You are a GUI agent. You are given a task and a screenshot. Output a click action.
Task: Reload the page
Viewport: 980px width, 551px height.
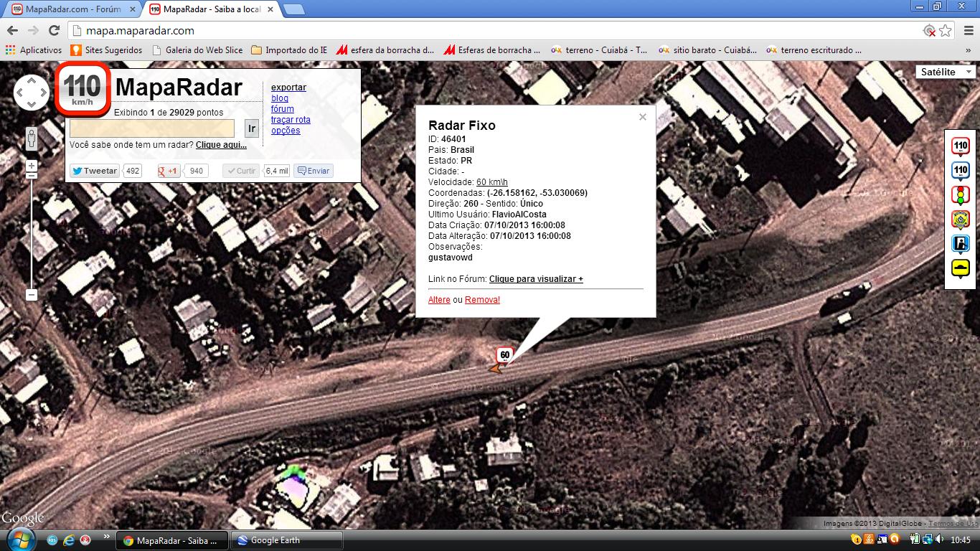[54, 31]
